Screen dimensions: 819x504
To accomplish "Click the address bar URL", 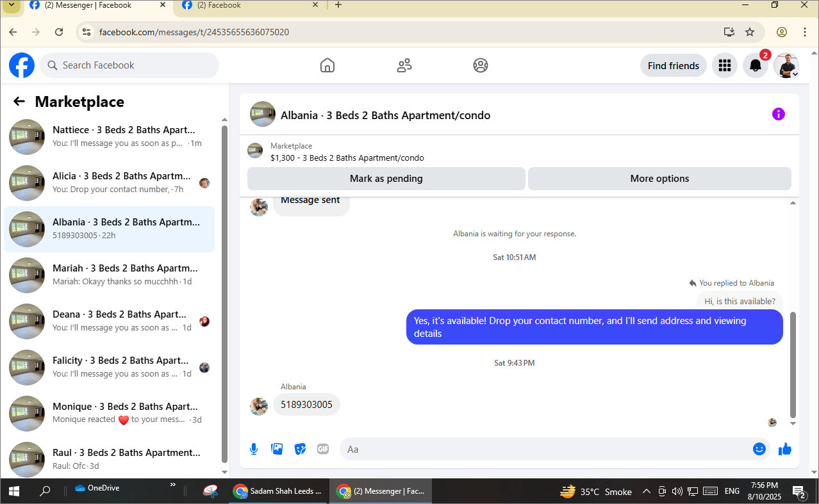I will [194, 32].
